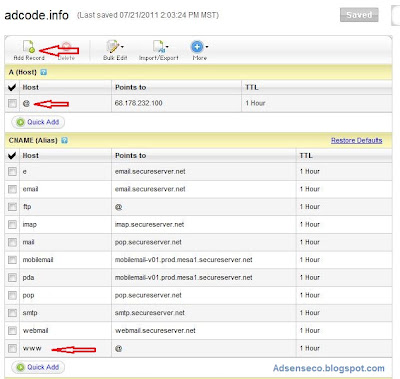Click webmail.secureserver.net value

point(155,330)
